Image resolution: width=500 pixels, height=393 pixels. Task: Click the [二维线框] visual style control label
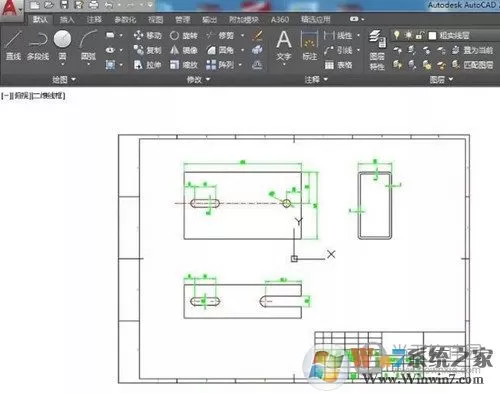(x=48, y=96)
